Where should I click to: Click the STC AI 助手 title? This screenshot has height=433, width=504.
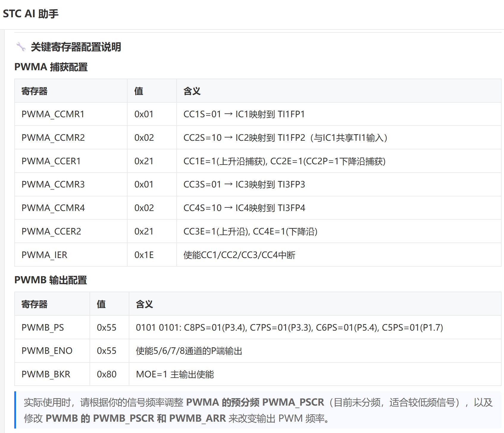31,14
